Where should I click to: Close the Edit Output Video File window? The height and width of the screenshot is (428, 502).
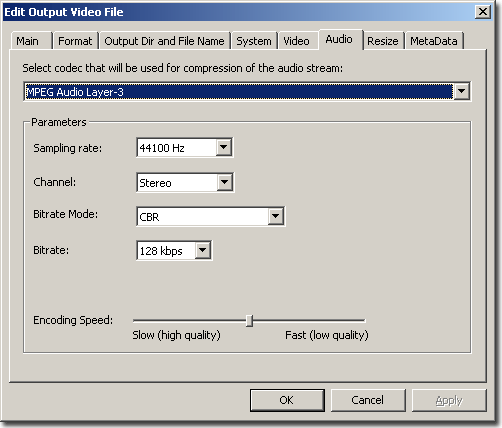tap(483, 12)
